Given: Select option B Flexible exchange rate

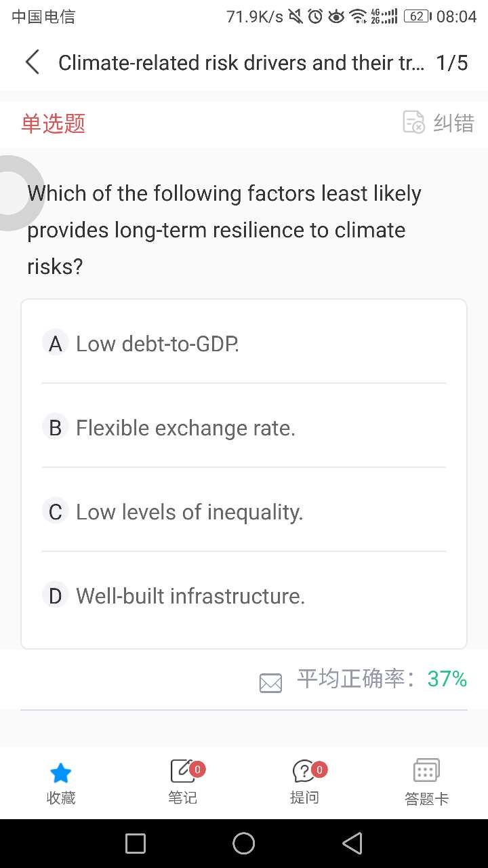Looking at the screenshot, I should [x=185, y=428].
